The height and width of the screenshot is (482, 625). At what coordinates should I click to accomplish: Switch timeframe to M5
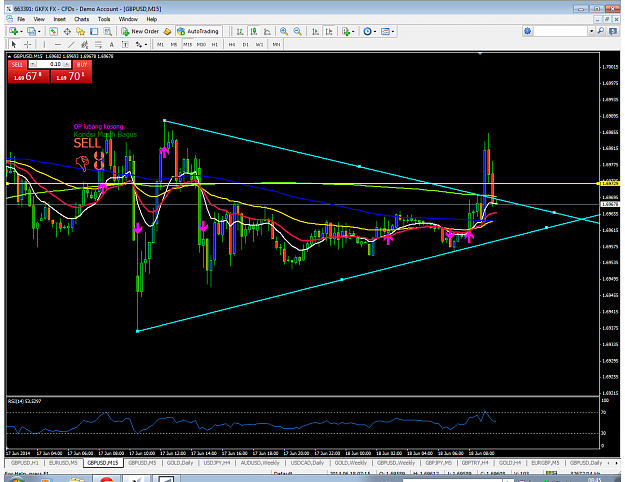click(x=174, y=45)
